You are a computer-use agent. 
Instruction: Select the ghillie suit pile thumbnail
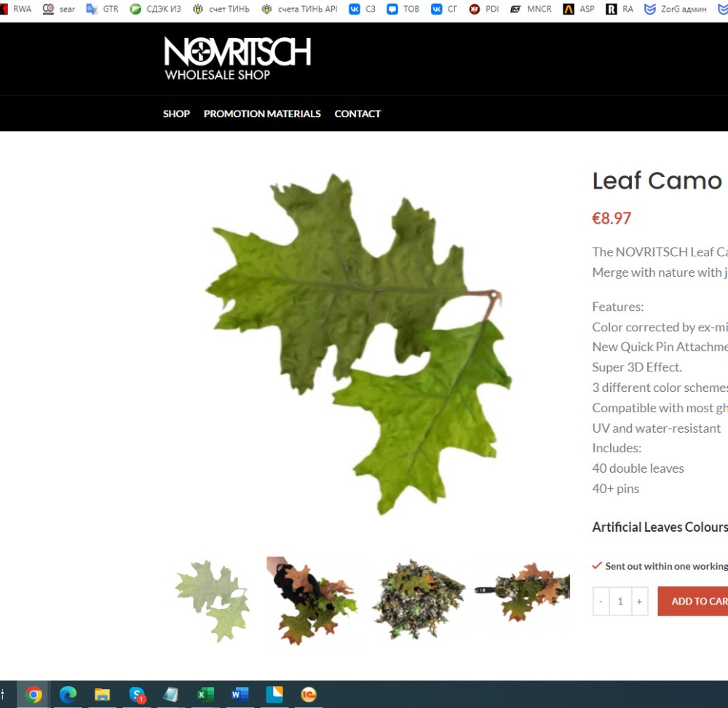(419, 599)
